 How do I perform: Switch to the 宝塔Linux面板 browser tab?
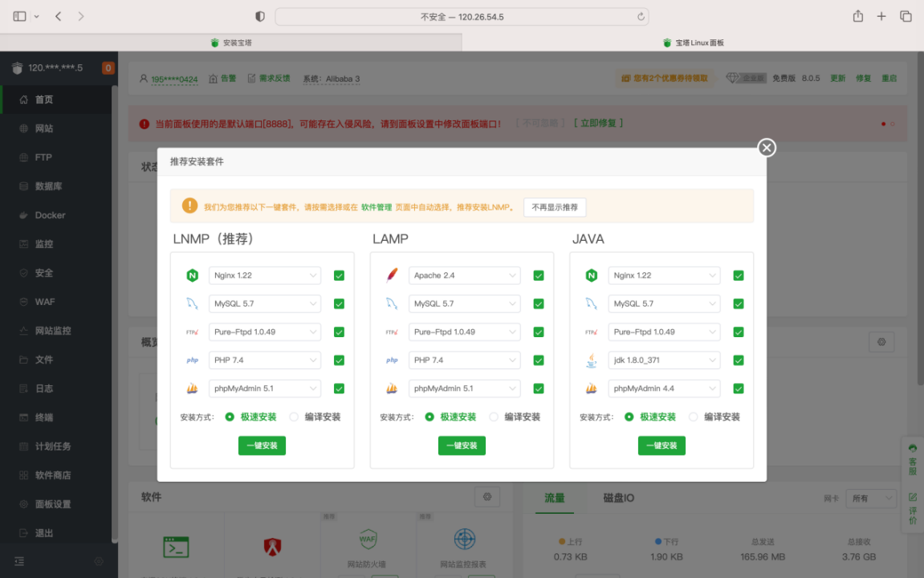(693, 43)
